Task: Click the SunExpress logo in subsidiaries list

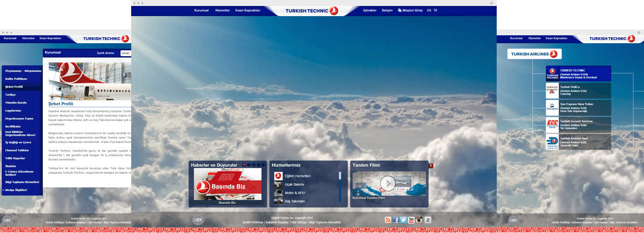Action: click(x=552, y=108)
